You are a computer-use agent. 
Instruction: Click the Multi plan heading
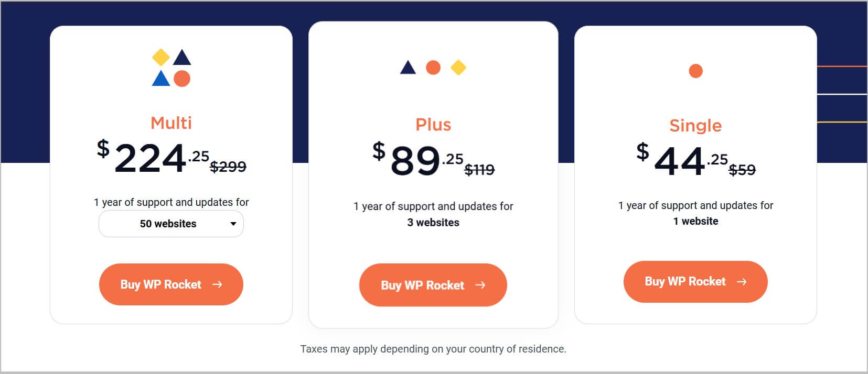[x=171, y=123]
